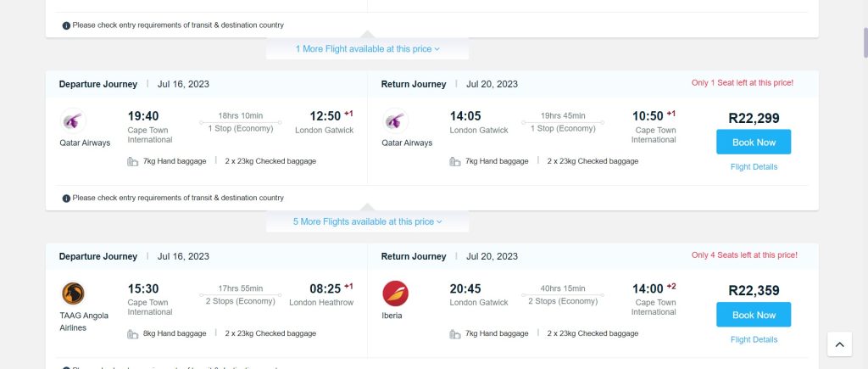Click info icon on Qatar entry requirements notice
Image resolution: width=868 pixels, height=369 pixels.
click(66, 198)
